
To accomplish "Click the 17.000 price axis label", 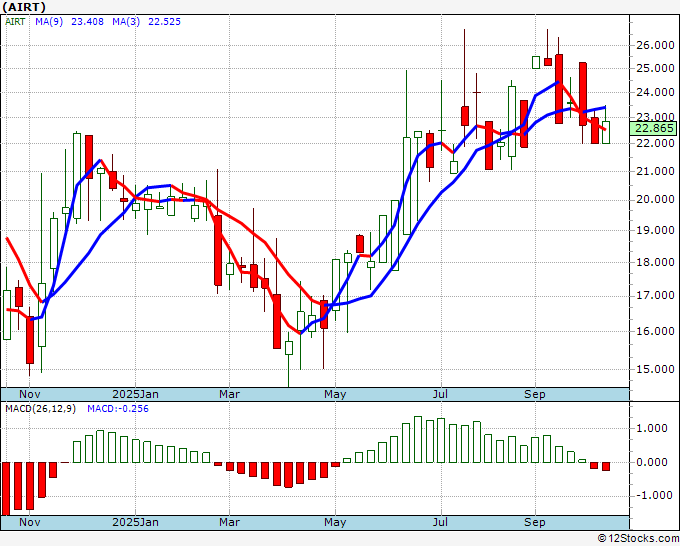I will coord(654,295).
